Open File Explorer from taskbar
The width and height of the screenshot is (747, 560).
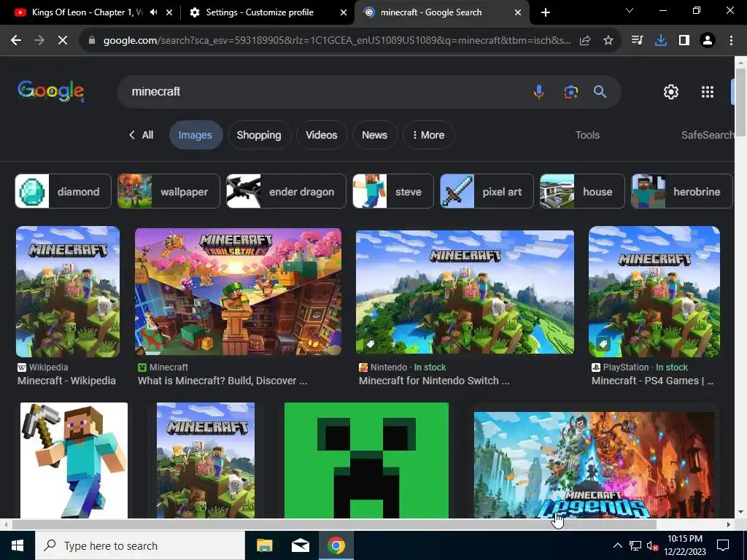pos(264,545)
